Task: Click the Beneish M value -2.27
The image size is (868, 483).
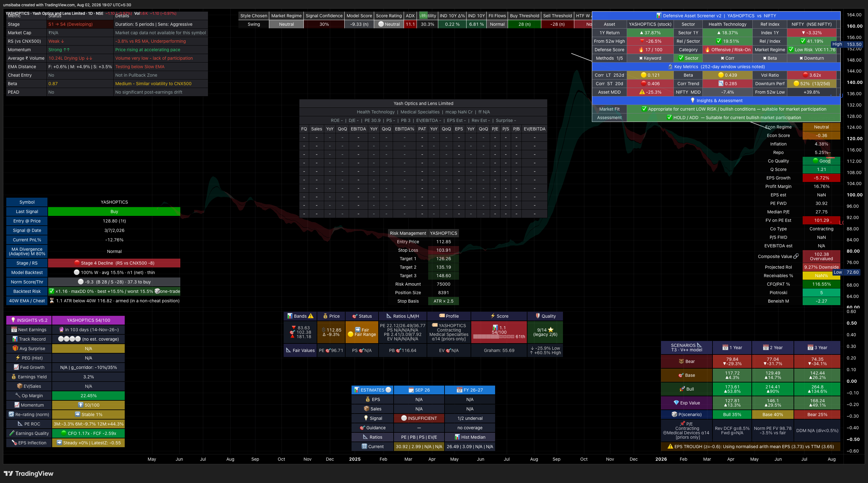Action: [x=822, y=301]
